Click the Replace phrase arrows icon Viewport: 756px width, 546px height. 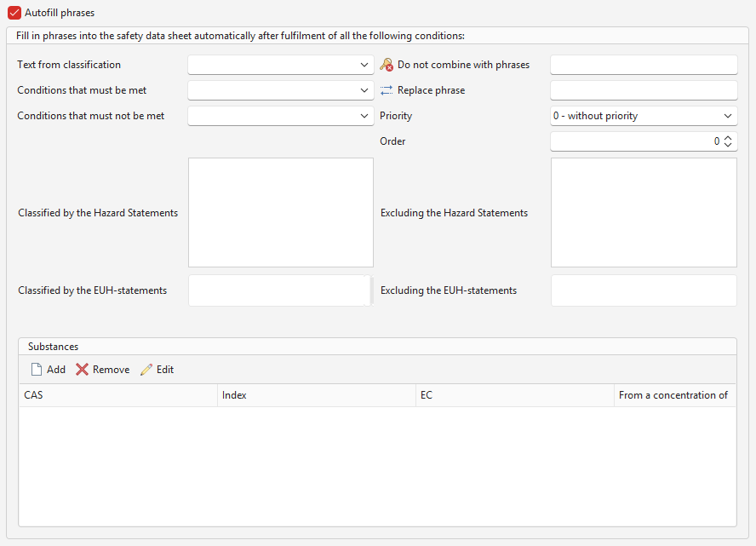(387, 90)
